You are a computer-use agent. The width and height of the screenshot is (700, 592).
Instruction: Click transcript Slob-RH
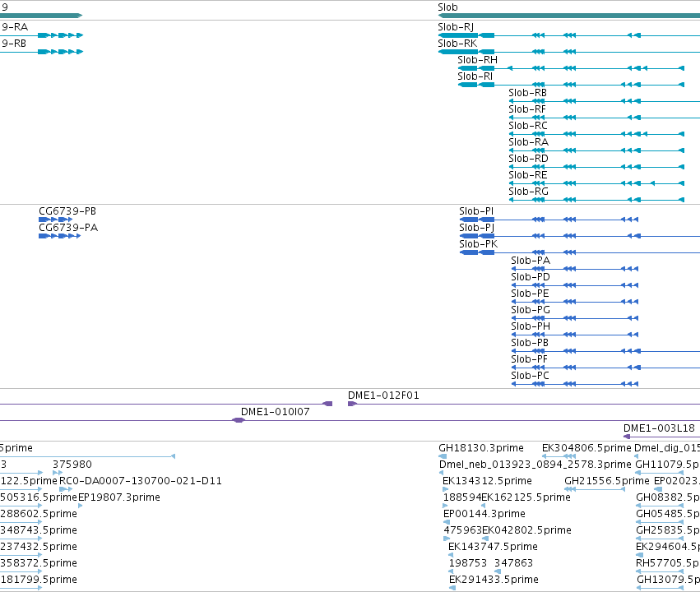[477, 60]
